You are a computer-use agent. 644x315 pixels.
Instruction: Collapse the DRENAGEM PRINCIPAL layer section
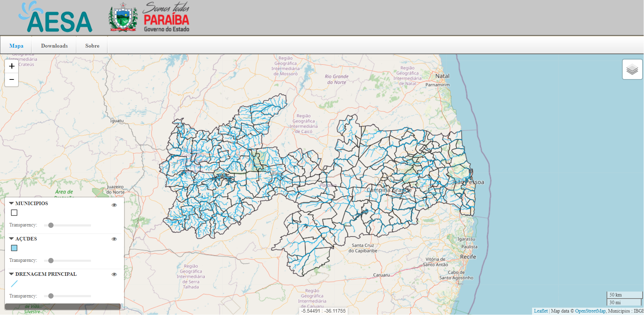point(11,274)
